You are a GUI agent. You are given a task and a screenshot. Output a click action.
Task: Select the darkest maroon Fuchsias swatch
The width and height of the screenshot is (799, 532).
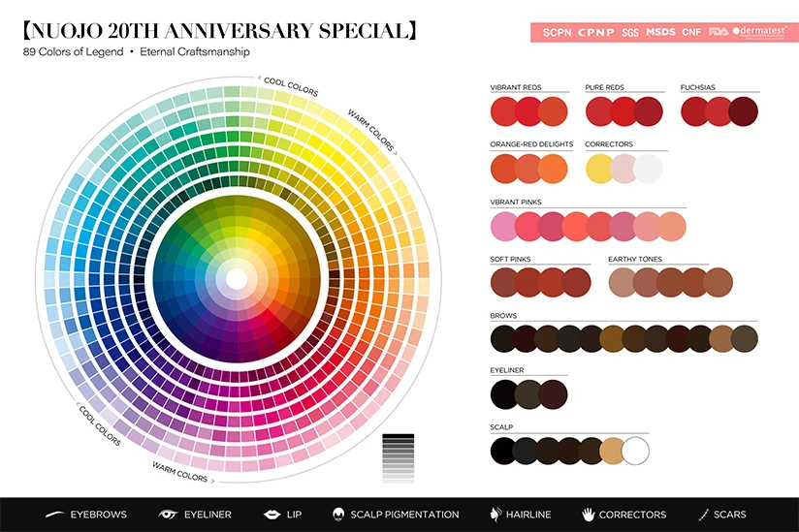point(744,111)
